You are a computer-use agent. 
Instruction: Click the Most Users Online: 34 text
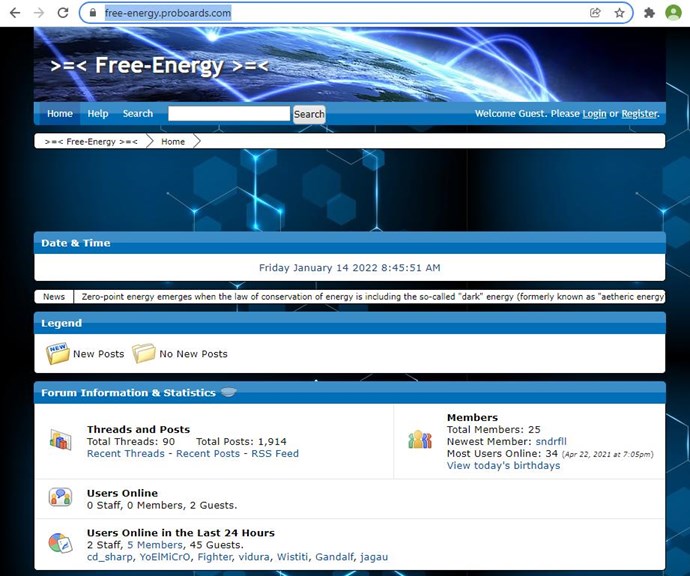(502, 453)
